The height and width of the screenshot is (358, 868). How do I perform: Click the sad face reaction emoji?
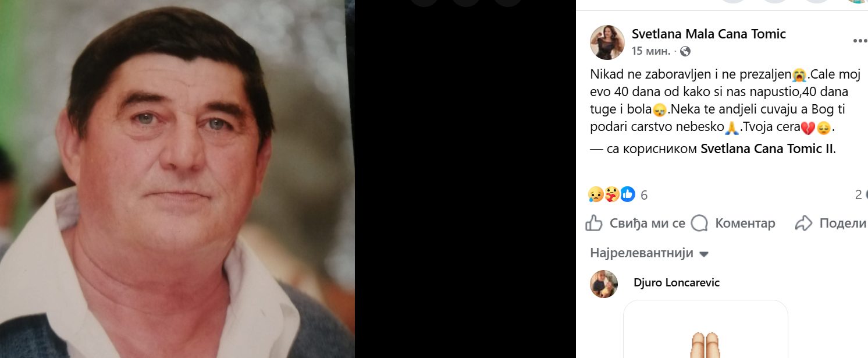tap(596, 194)
